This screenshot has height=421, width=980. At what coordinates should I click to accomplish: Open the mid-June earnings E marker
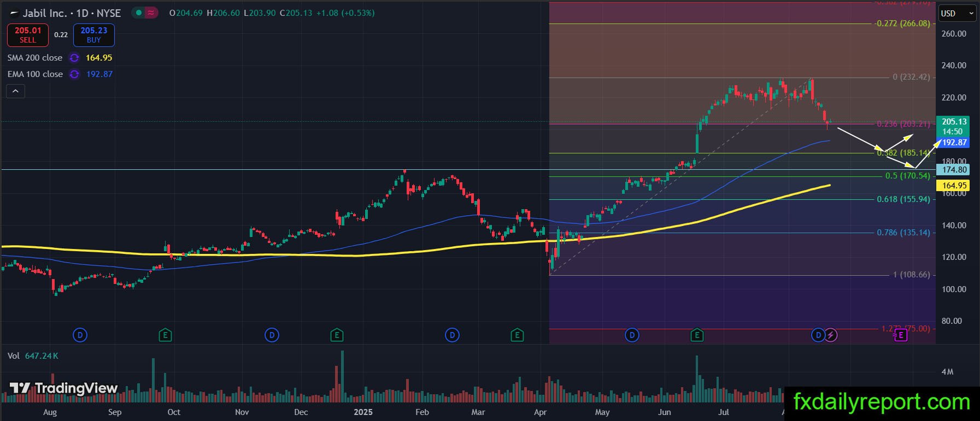click(697, 335)
